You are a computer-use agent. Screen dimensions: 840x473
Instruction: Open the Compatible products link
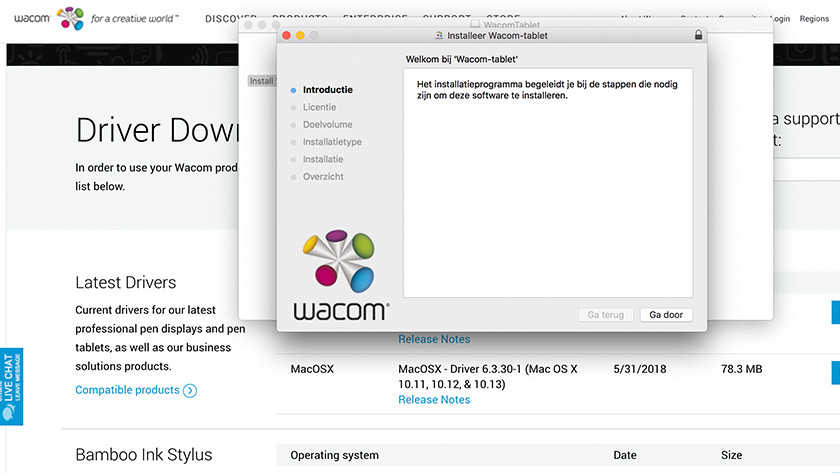(127, 390)
